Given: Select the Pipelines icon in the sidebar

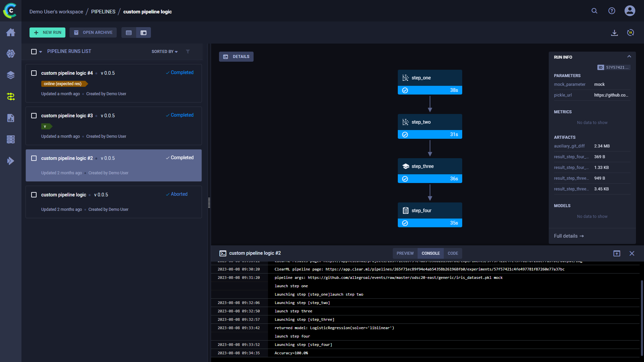Looking at the screenshot, I should click(x=11, y=97).
